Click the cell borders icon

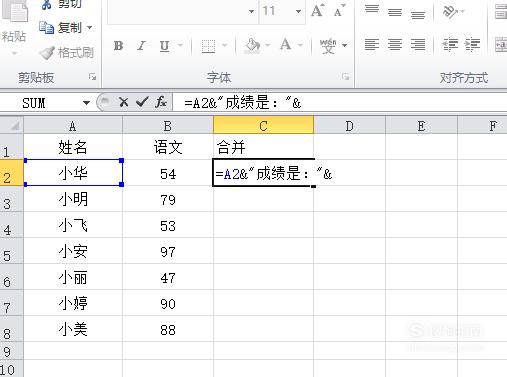click(208, 46)
